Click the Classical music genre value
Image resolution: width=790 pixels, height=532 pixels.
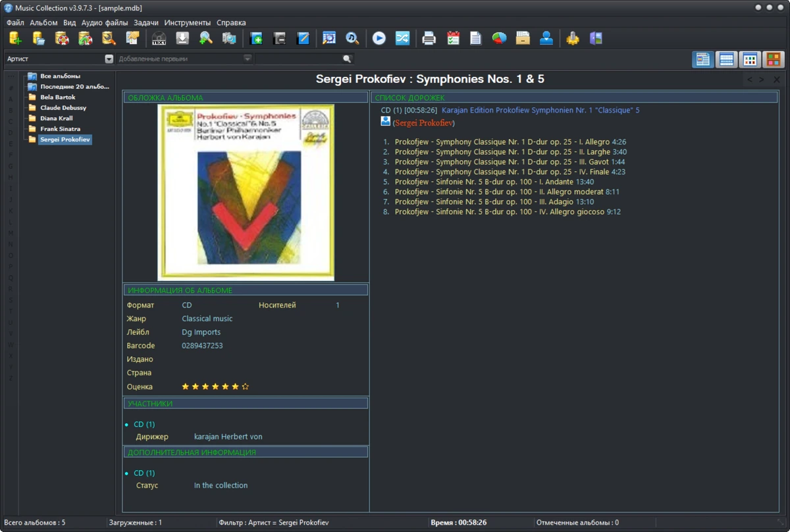[x=207, y=319]
